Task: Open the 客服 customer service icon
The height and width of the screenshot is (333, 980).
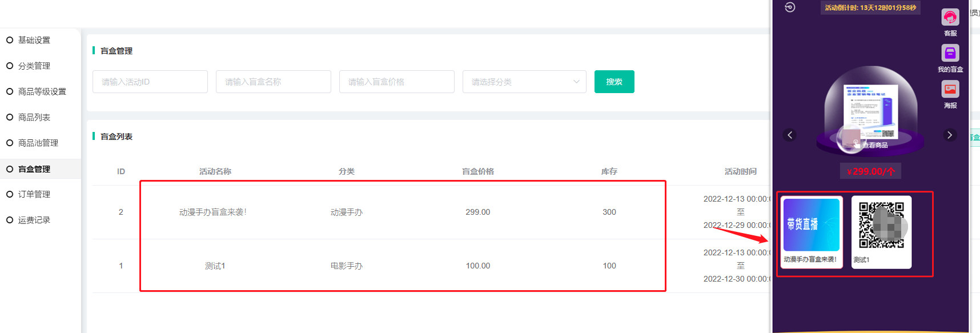Action: pos(950,18)
